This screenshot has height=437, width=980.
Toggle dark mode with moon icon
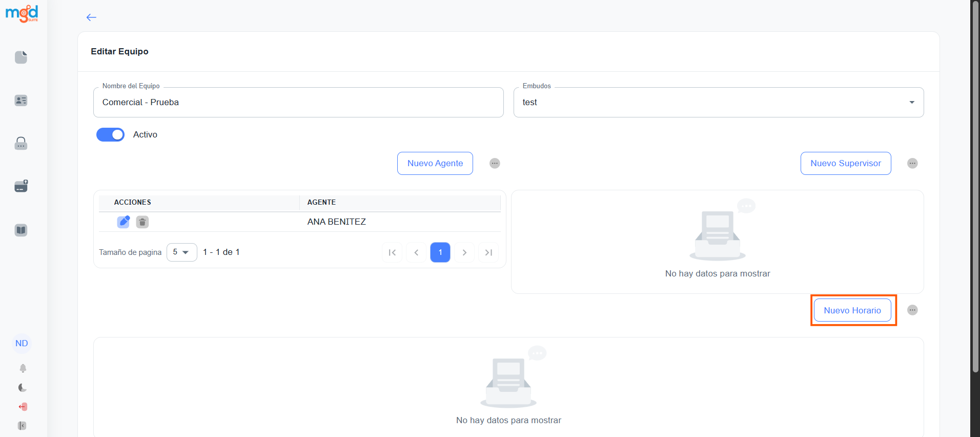tap(23, 388)
